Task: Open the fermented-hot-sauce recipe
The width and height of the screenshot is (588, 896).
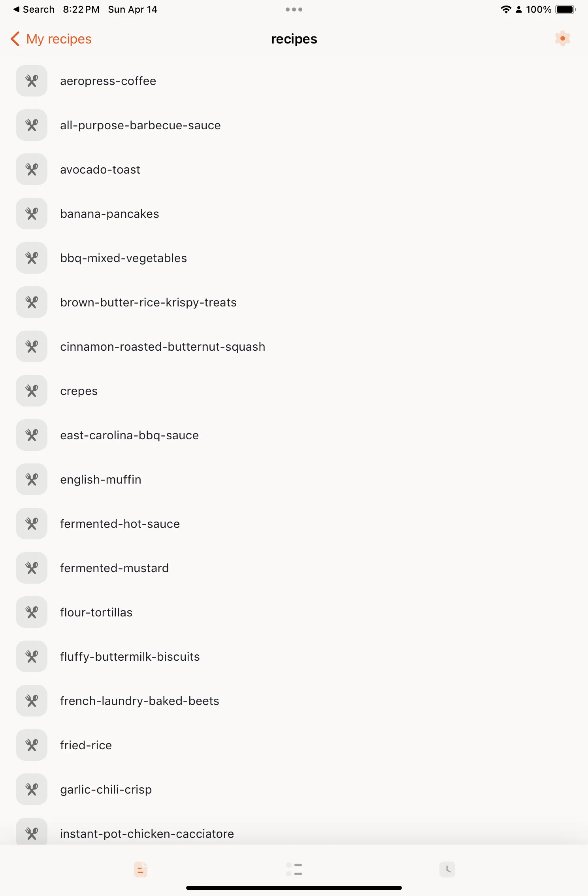Action: (x=120, y=524)
